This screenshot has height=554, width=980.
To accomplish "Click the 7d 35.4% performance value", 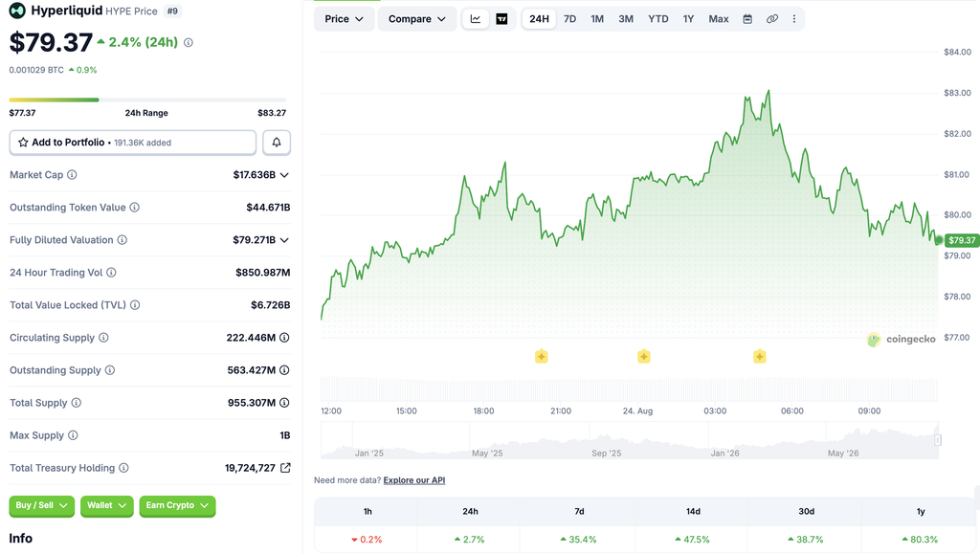I will (579, 539).
